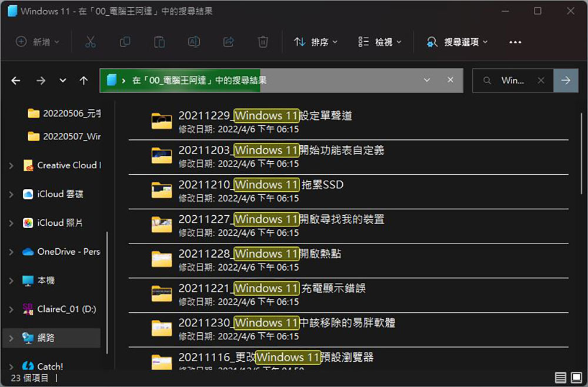
Task: Expand the address bar history dropdown
Action: coord(427,80)
